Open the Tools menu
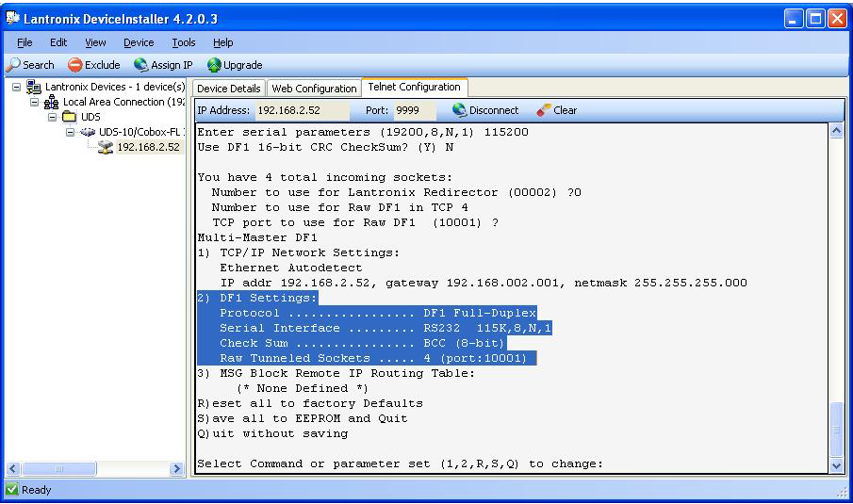853x504 pixels. pyautogui.click(x=184, y=42)
